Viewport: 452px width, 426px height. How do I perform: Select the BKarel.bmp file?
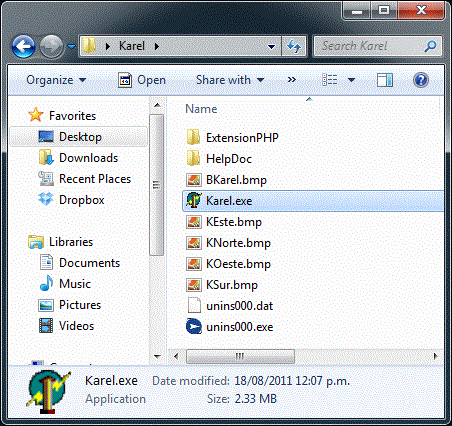point(236,180)
